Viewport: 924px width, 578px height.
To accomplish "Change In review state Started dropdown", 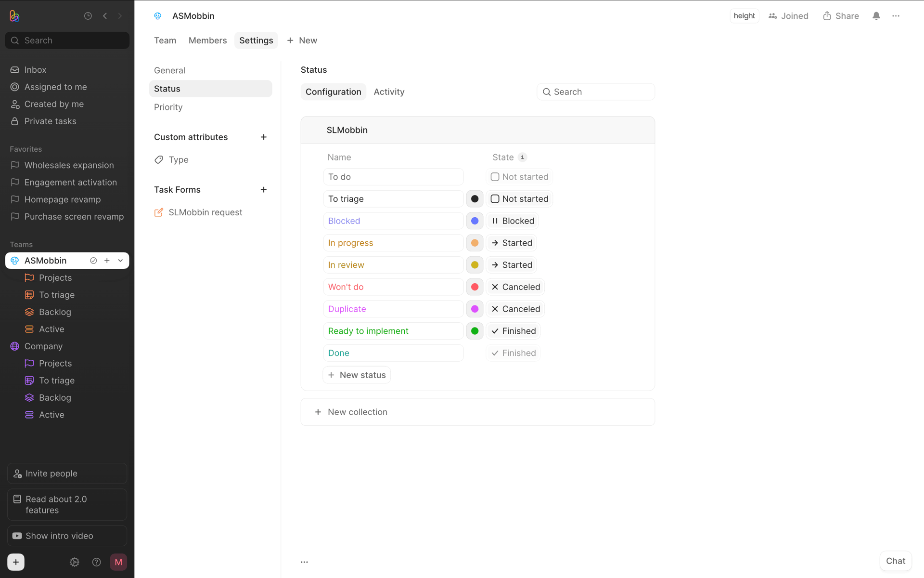I will click(511, 265).
